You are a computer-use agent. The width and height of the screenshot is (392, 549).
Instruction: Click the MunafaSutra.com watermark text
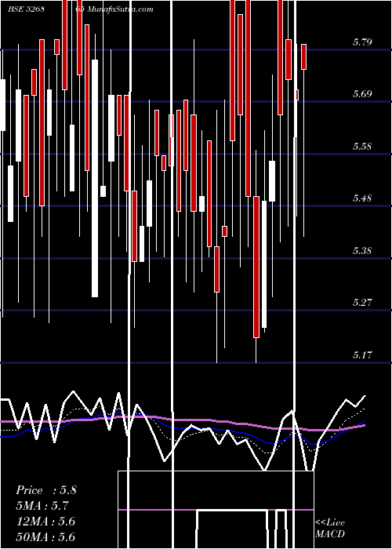click(120, 9)
